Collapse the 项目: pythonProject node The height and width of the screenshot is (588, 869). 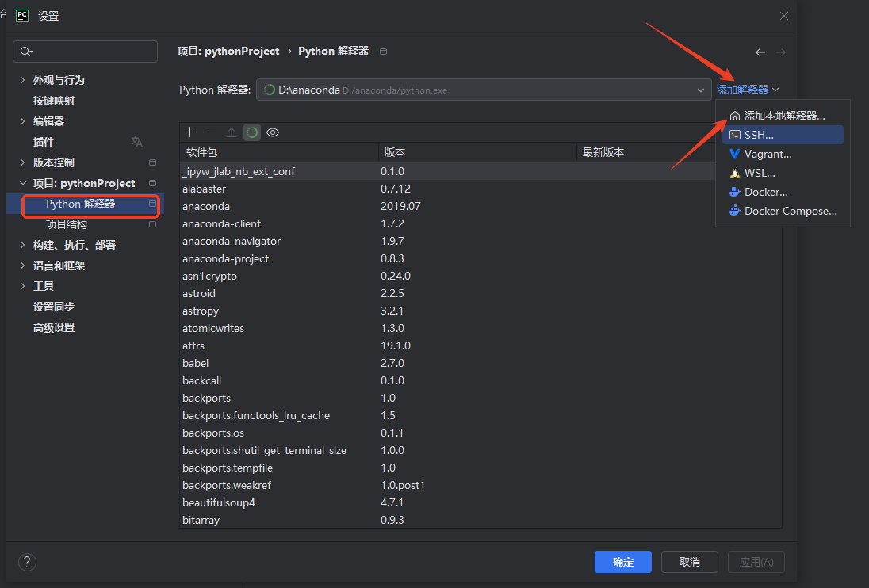pos(23,183)
